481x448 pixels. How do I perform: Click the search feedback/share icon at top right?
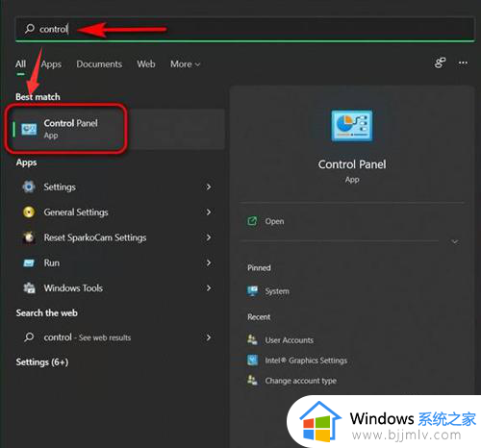[x=440, y=62]
